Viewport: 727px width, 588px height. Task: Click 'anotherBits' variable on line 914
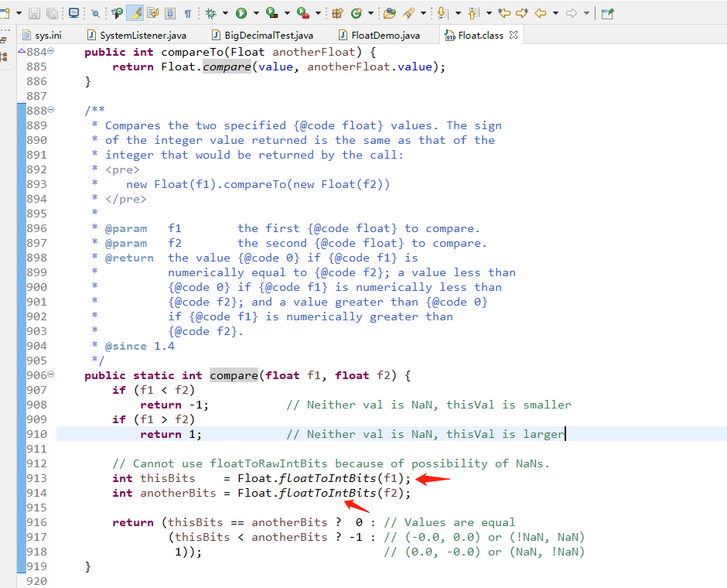point(178,493)
